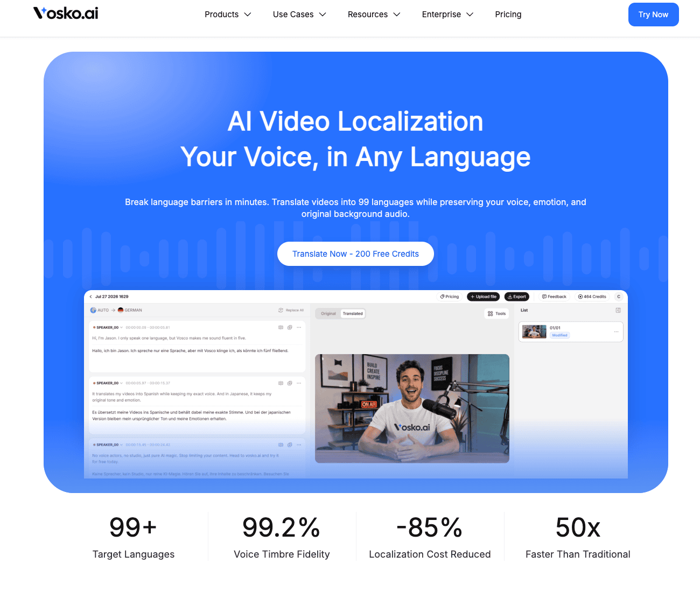This screenshot has width=700, height=591.
Task: Click the German flag icon
Action: coord(121,310)
